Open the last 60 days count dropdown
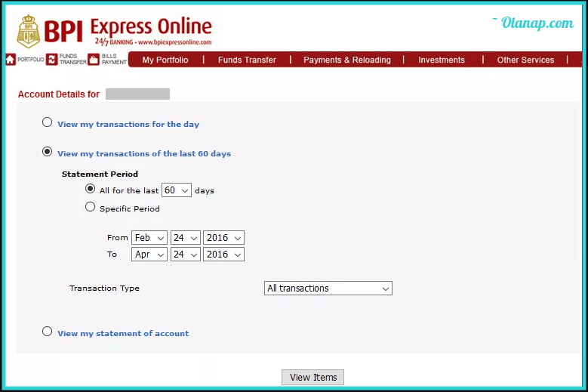Image resolution: width=588 pixels, height=392 pixels. pyautogui.click(x=177, y=190)
